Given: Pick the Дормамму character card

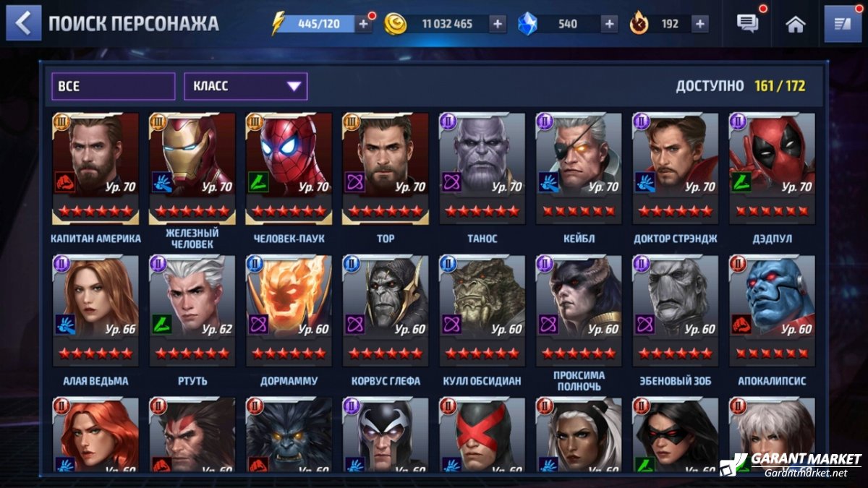Looking at the screenshot, I should pyautogui.click(x=289, y=311).
